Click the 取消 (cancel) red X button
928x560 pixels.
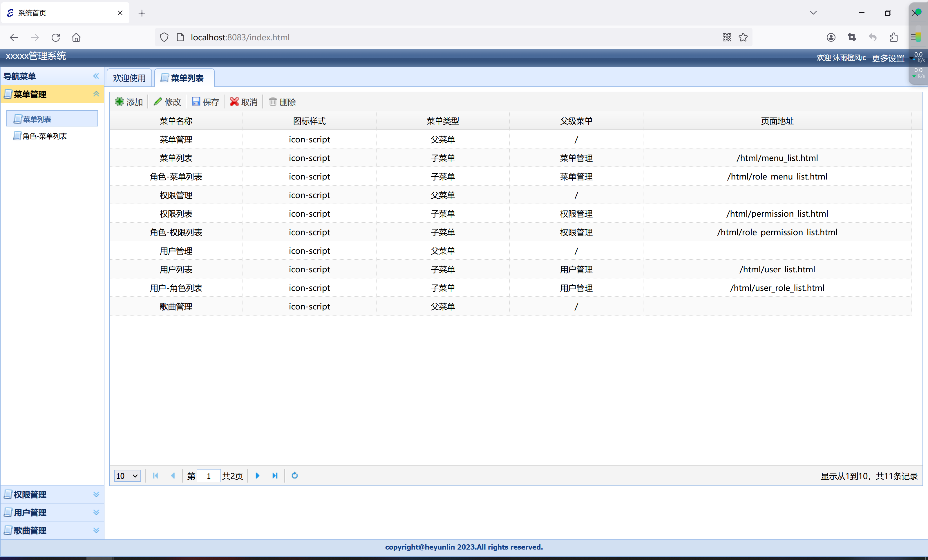[x=244, y=102]
